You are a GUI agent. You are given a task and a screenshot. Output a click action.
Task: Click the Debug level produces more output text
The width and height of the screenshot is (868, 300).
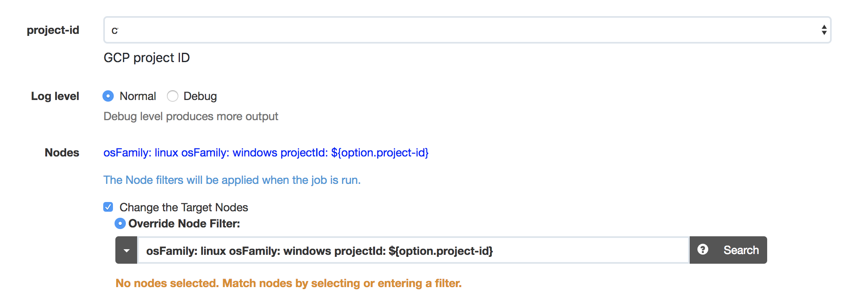190,116
